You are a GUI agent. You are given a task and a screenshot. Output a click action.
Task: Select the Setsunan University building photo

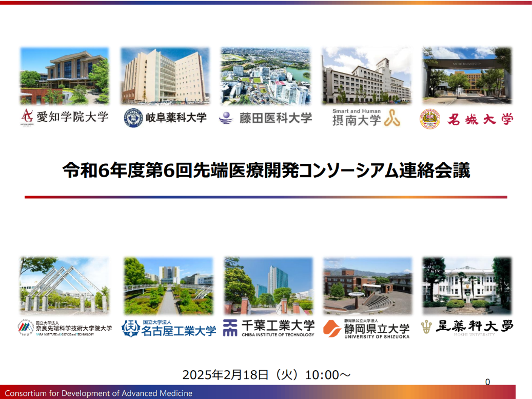pos(367,75)
